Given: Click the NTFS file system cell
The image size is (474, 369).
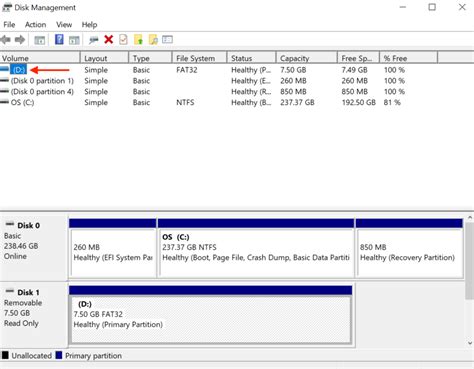Looking at the screenshot, I should click(185, 102).
